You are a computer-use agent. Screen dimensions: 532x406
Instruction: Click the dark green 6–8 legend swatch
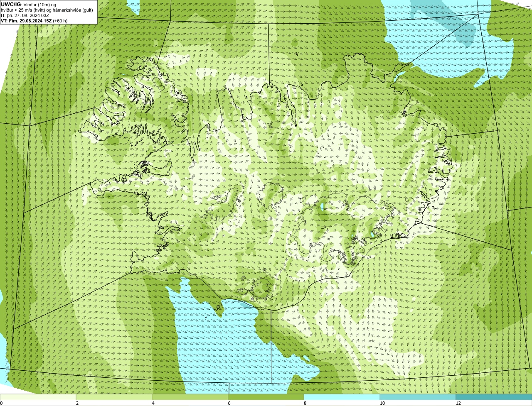coord(266,397)
